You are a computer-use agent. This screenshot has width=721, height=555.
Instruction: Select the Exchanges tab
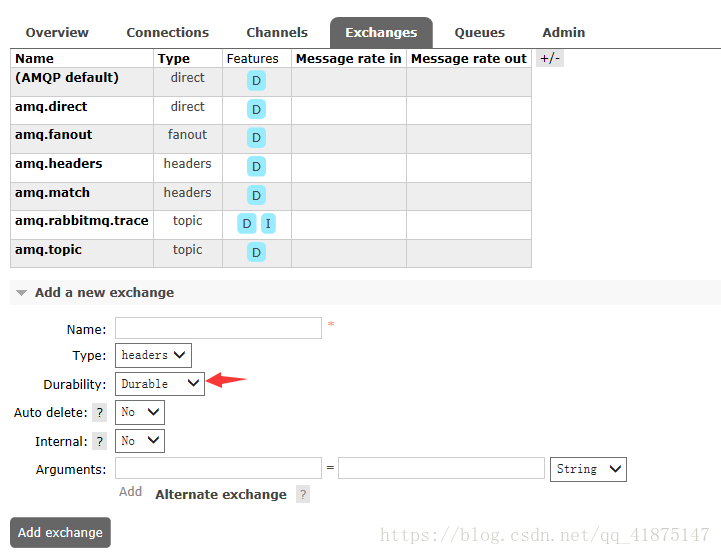tap(381, 33)
